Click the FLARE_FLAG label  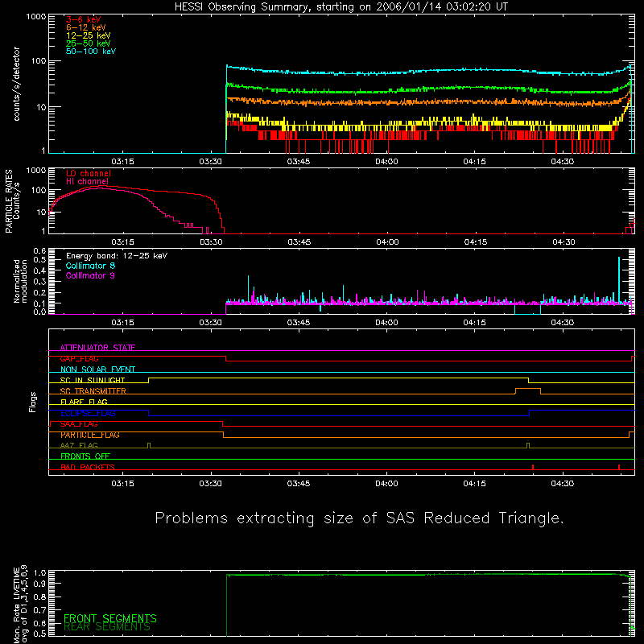click(x=84, y=402)
